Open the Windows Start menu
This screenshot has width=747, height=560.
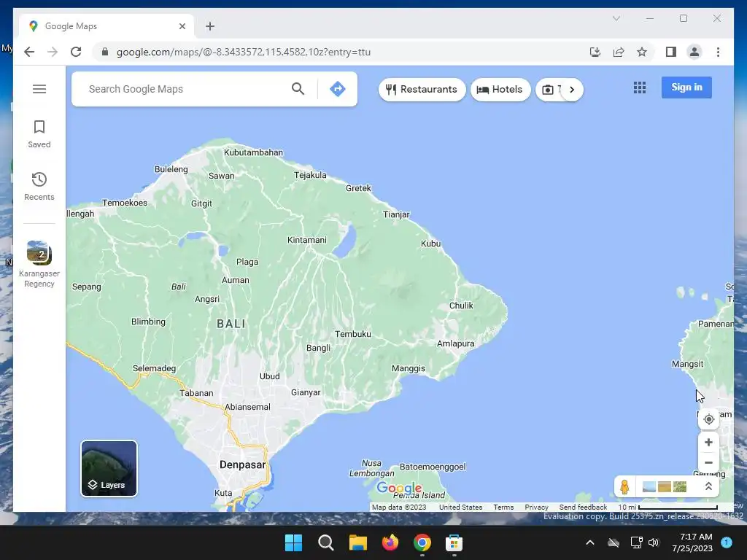[293, 542]
